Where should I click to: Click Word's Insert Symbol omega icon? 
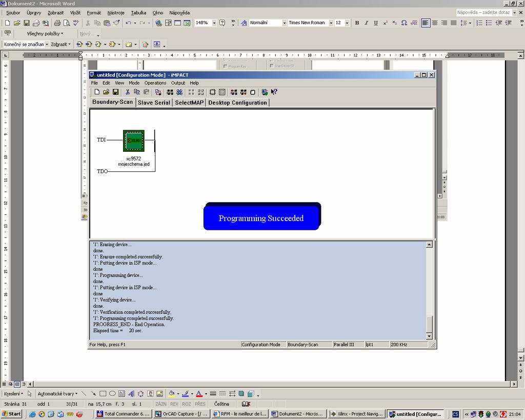pos(404,23)
